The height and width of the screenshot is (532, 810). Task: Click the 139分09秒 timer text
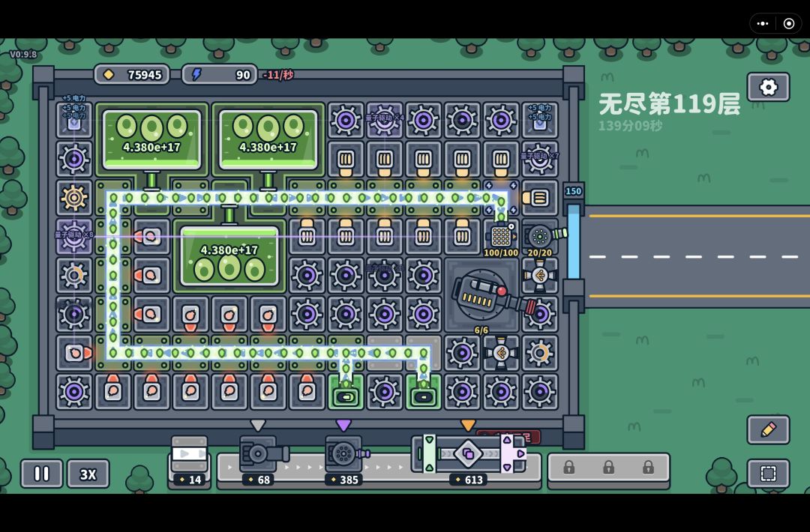point(630,126)
